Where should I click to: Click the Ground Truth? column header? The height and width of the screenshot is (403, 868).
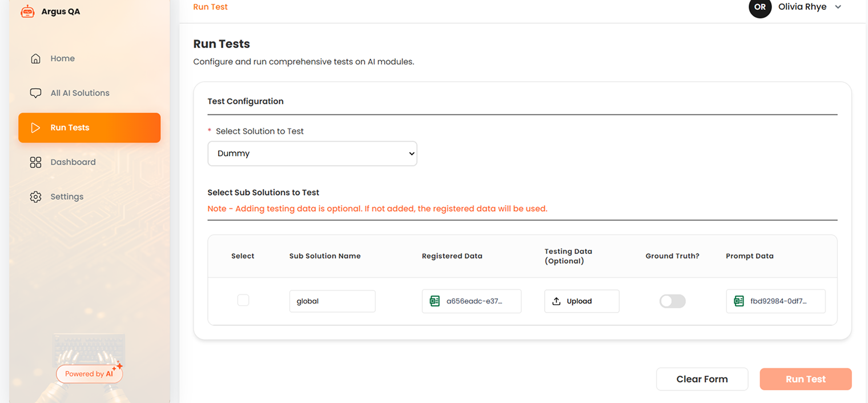click(672, 256)
